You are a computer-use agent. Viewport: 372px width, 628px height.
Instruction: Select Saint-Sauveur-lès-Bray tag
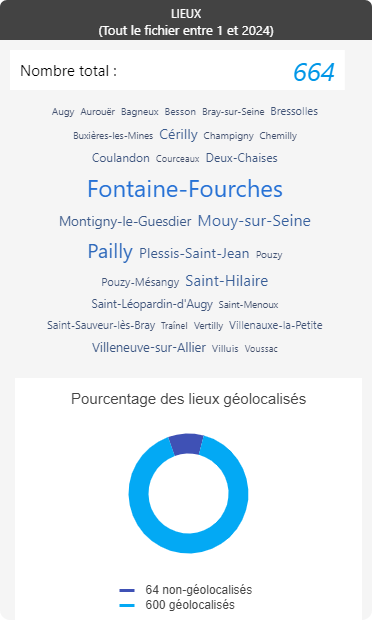tap(101, 325)
